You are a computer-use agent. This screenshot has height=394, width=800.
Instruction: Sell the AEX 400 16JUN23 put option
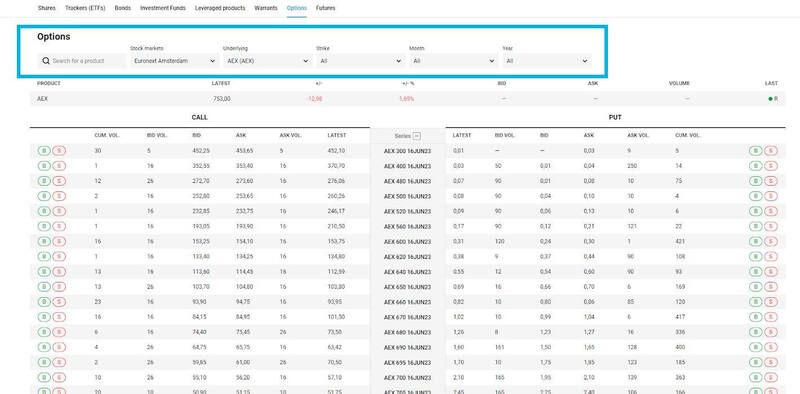pos(771,166)
